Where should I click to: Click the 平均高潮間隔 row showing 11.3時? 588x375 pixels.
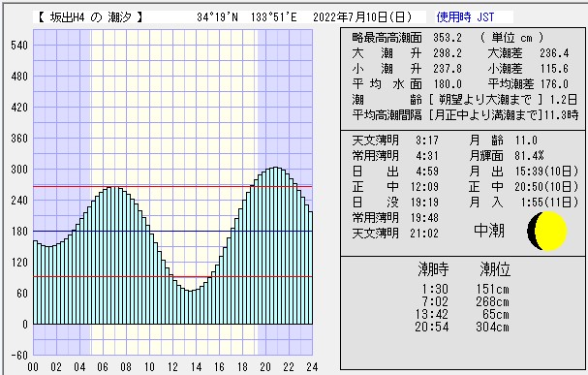(x=465, y=114)
